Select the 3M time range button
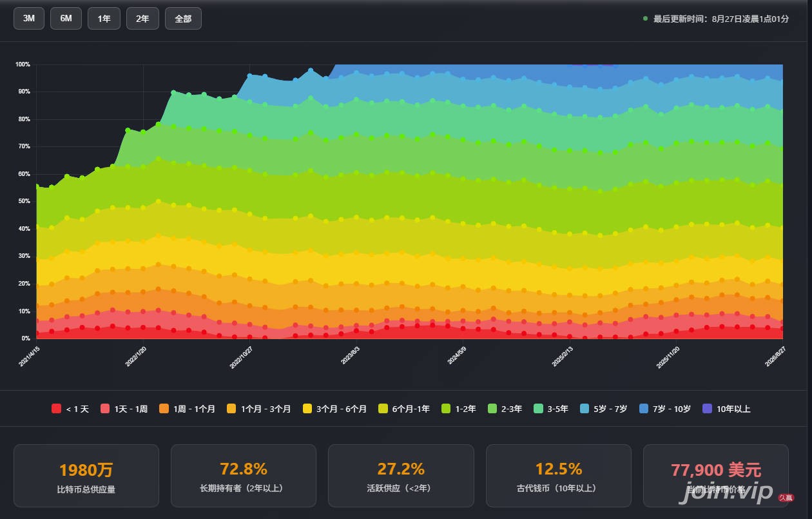Screen dimensions: 812x519 29,19
